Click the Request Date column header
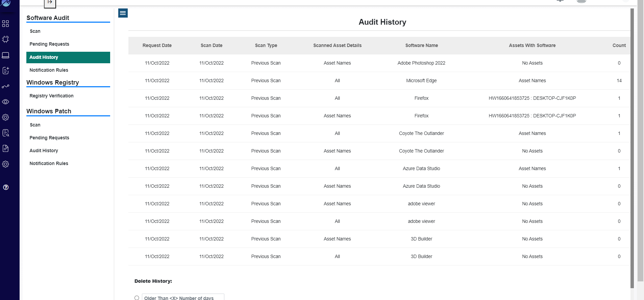 pos(157,45)
